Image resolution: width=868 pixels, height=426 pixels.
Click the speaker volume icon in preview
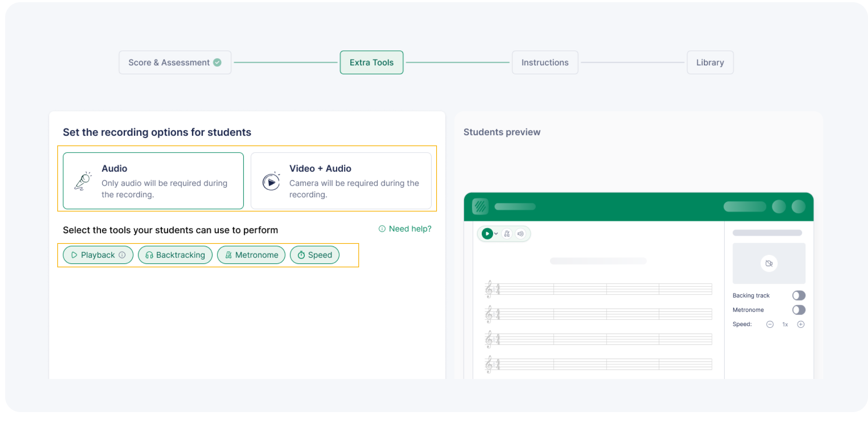pos(520,234)
